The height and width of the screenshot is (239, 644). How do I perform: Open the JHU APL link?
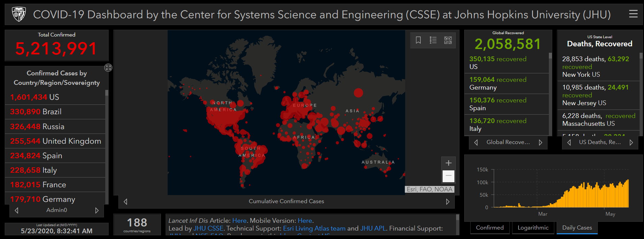373,228
